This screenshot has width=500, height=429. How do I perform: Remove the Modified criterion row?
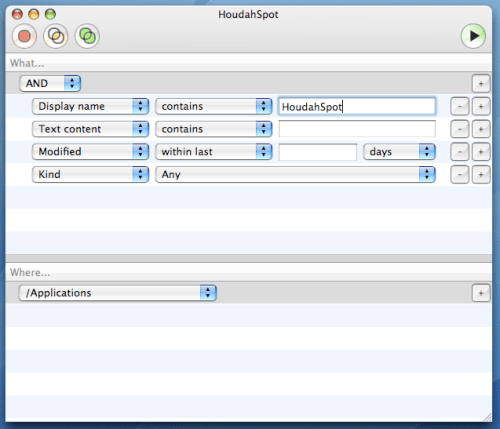click(x=460, y=152)
